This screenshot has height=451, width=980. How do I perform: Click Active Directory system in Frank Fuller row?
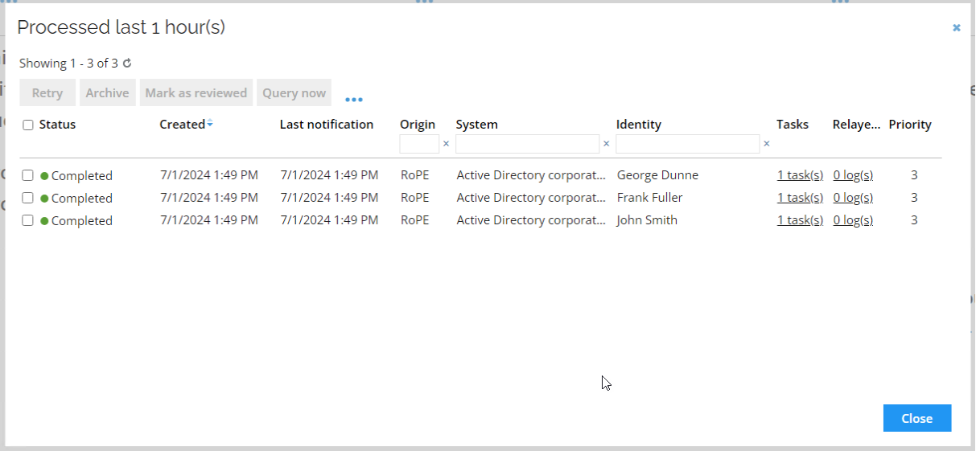pos(531,198)
